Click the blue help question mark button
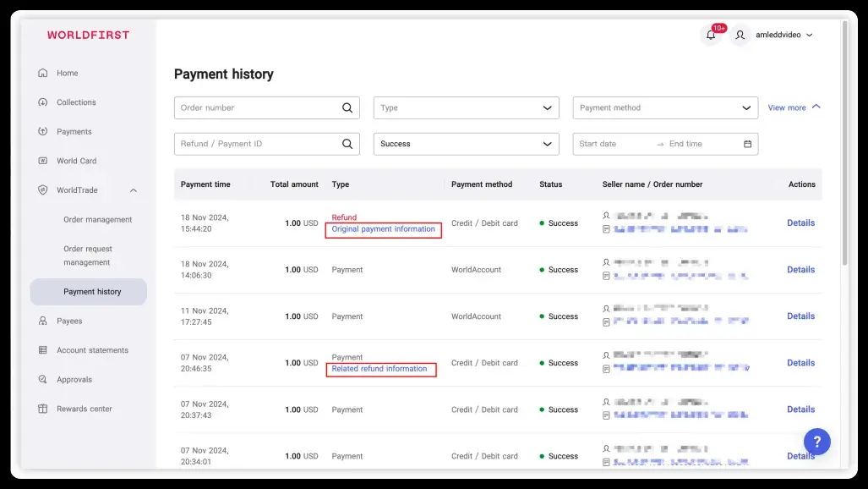The image size is (868, 489). pyautogui.click(x=816, y=441)
